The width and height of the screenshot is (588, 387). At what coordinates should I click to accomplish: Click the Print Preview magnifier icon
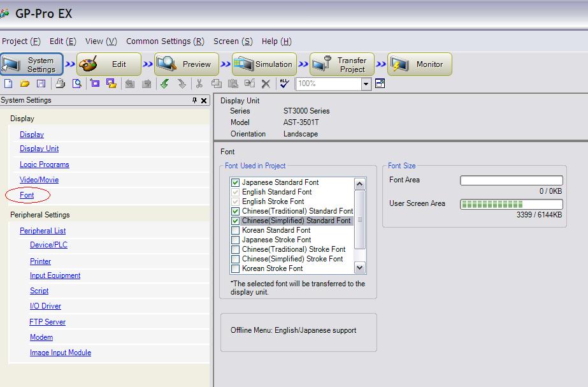coord(76,84)
